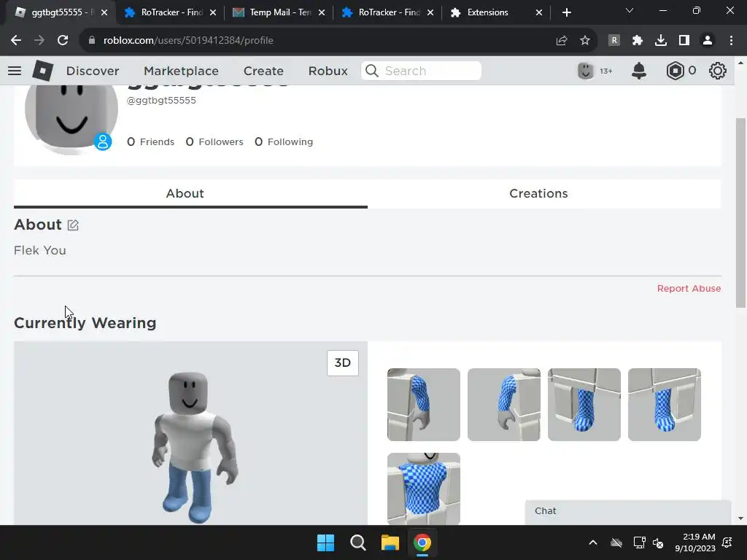Click the Search input field
The height and width of the screenshot is (560, 747).
(421, 71)
